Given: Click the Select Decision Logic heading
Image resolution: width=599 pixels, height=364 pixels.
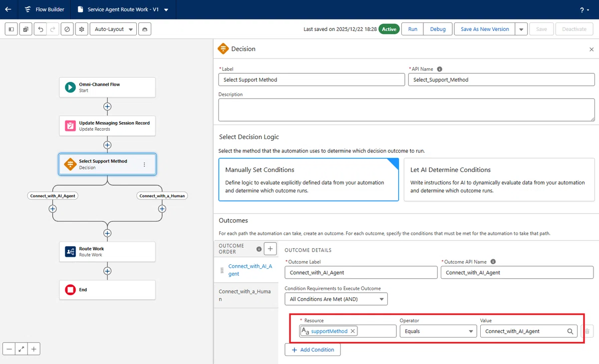Looking at the screenshot, I should click(249, 137).
